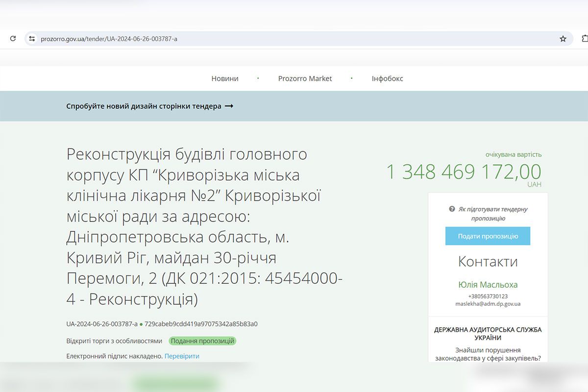The image size is (588, 392).
Task: Open site information icon in the address bar
Action: (31, 38)
